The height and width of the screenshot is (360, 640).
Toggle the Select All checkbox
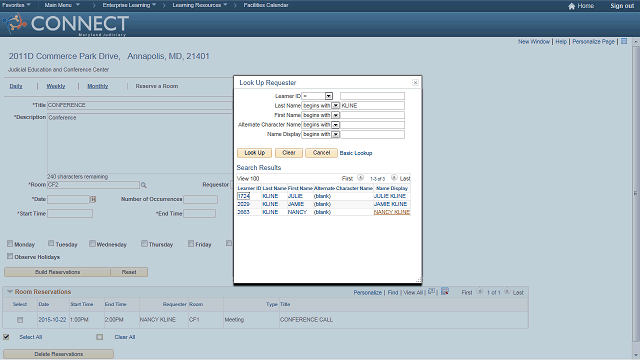6,337
